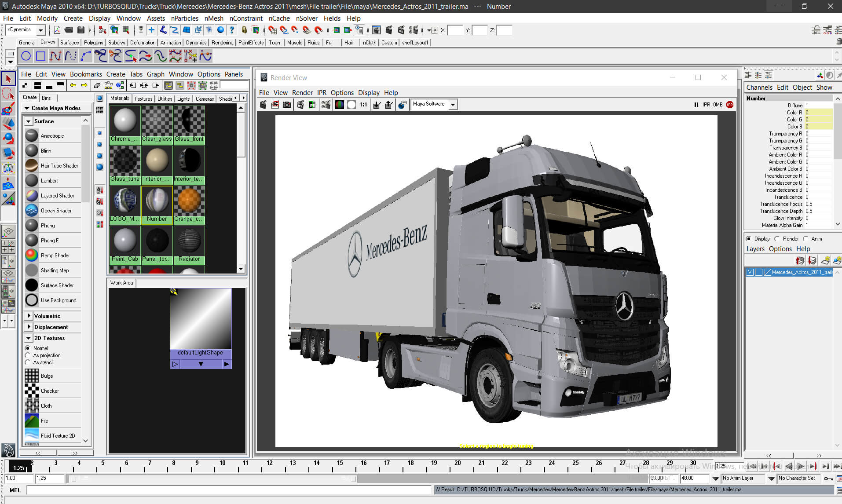Open the Bookmarks menu in Hypershade

(86, 74)
